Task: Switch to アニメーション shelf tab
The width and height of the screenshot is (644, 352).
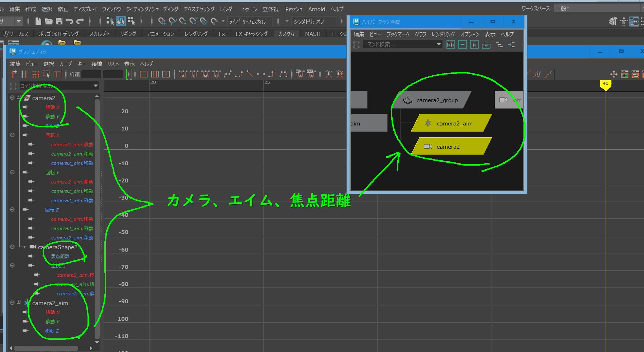Action: click(x=160, y=34)
